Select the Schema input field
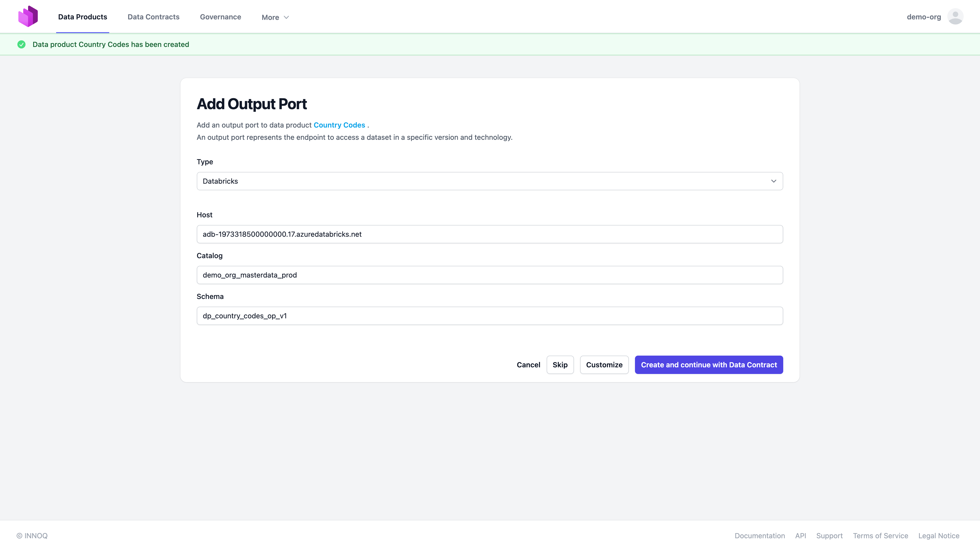The image size is (980, 551). pyautogui.click(x=489, y=316)
